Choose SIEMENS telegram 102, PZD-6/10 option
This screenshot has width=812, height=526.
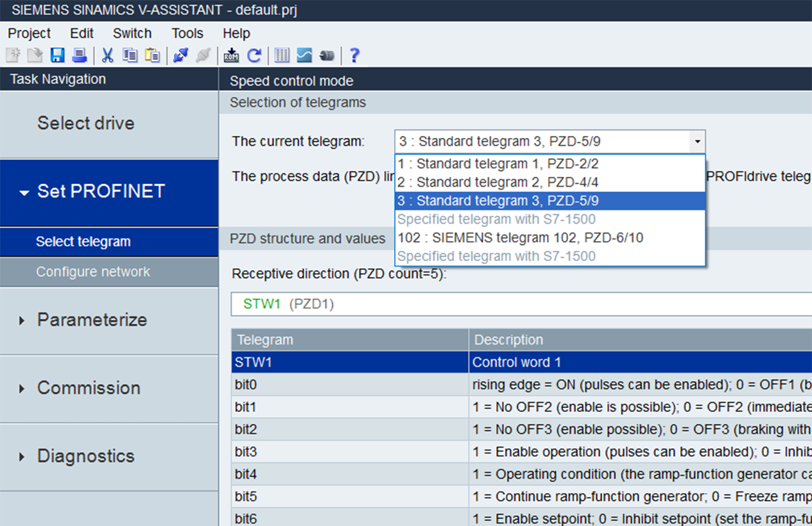(550, 238)
